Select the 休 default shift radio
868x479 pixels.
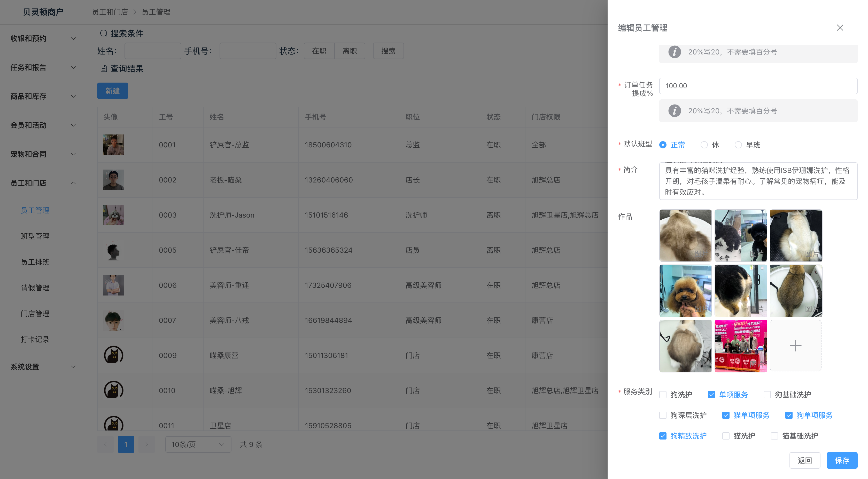(x=704, y=145)
